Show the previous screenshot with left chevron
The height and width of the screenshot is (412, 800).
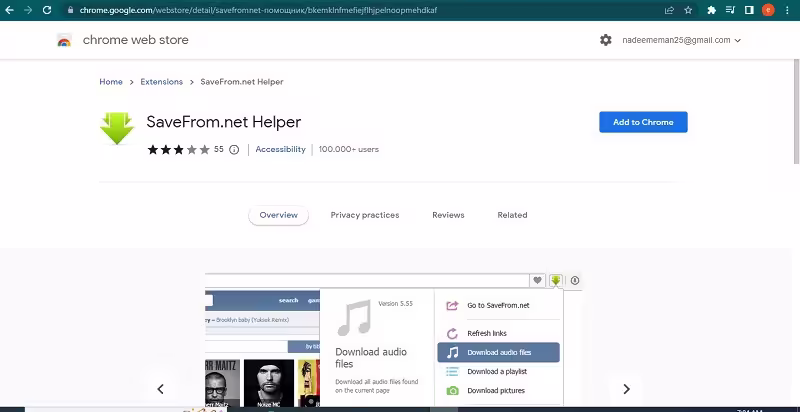[x=160, y=389]
